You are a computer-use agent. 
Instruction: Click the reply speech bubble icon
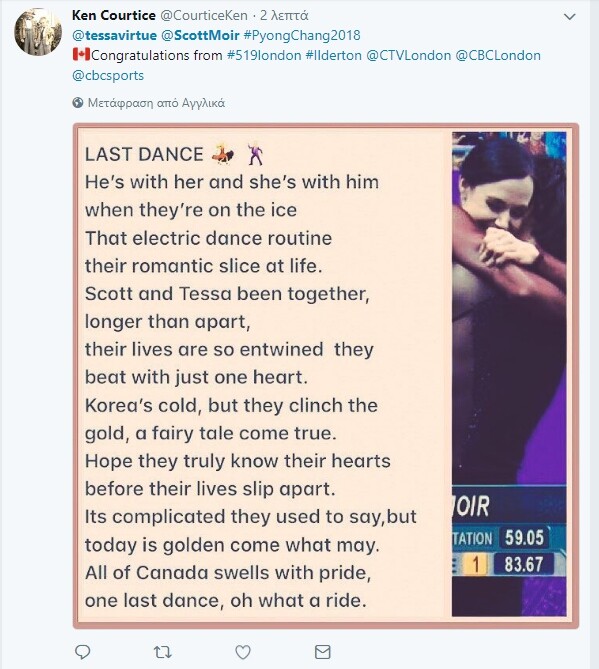pos(82,652)
